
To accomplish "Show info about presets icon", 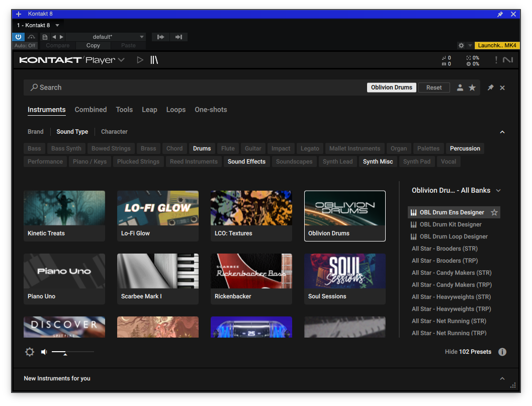I will tap(502, 352).
